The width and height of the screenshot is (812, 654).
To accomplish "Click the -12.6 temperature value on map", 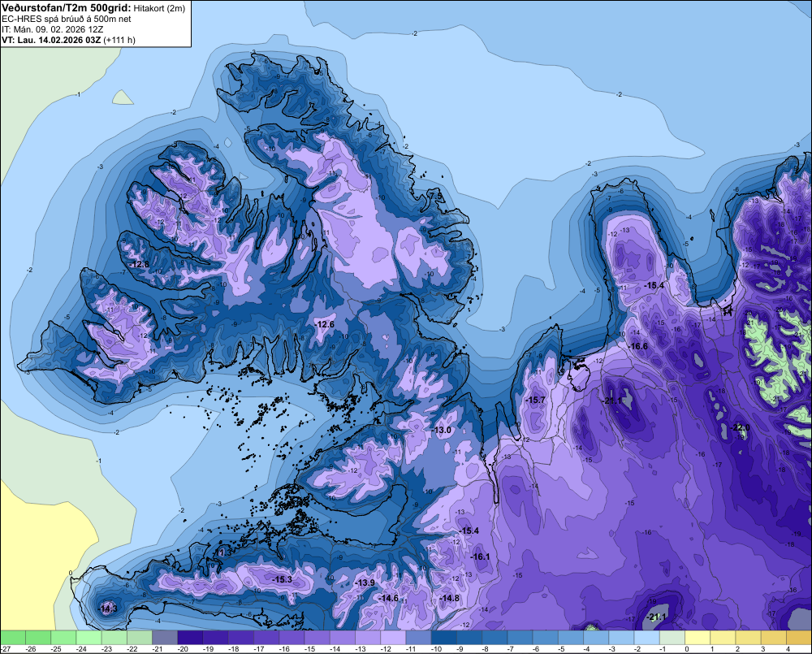I will (x=325, y=324).
